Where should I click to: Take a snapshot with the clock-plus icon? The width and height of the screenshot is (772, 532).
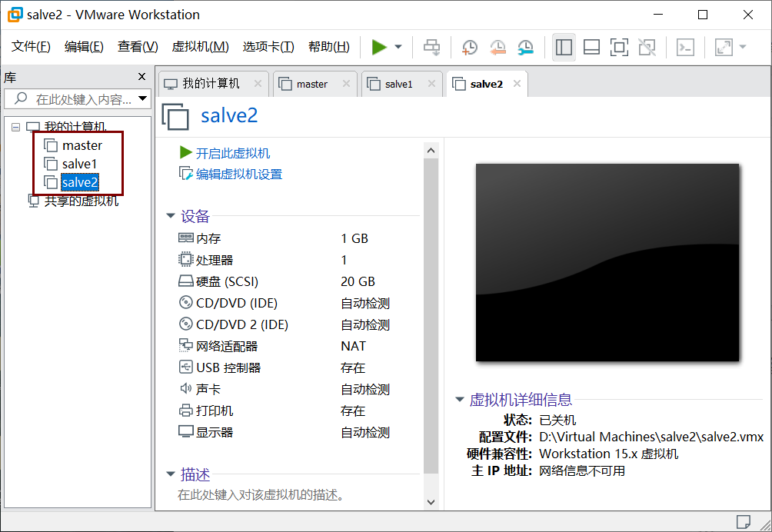pos(470,47)
